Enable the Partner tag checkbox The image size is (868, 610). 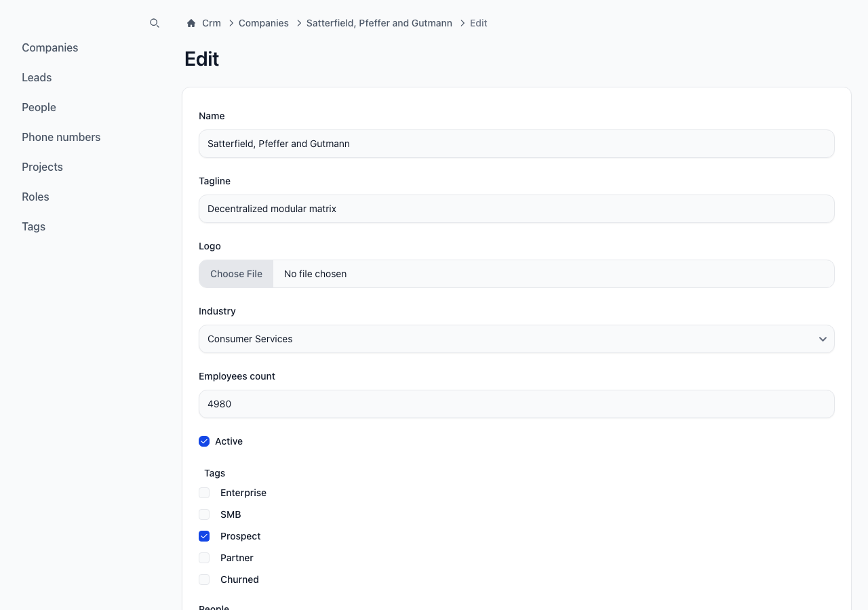[204, 558]
